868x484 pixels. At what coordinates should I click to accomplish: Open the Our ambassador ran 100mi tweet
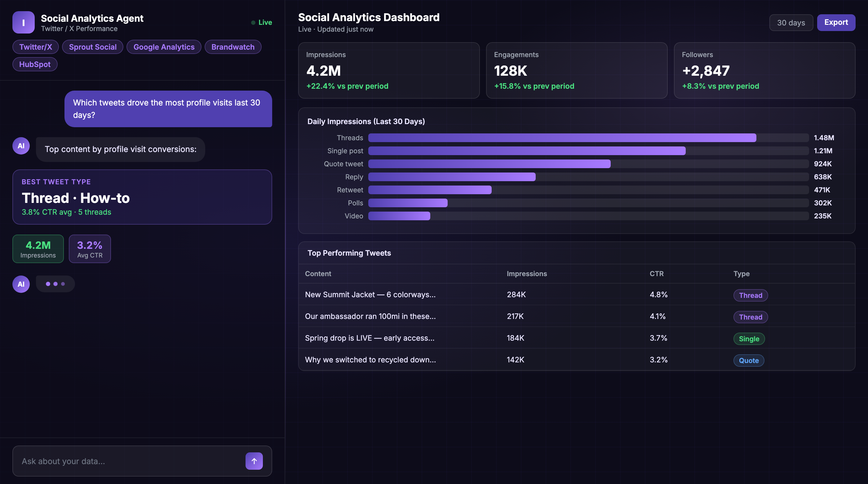(577, 316)
